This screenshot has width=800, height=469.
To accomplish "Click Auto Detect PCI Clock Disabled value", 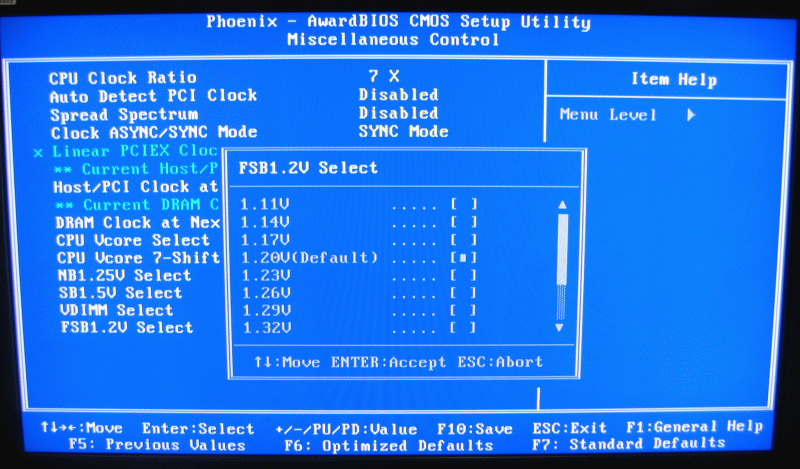I will coord(398,95).
